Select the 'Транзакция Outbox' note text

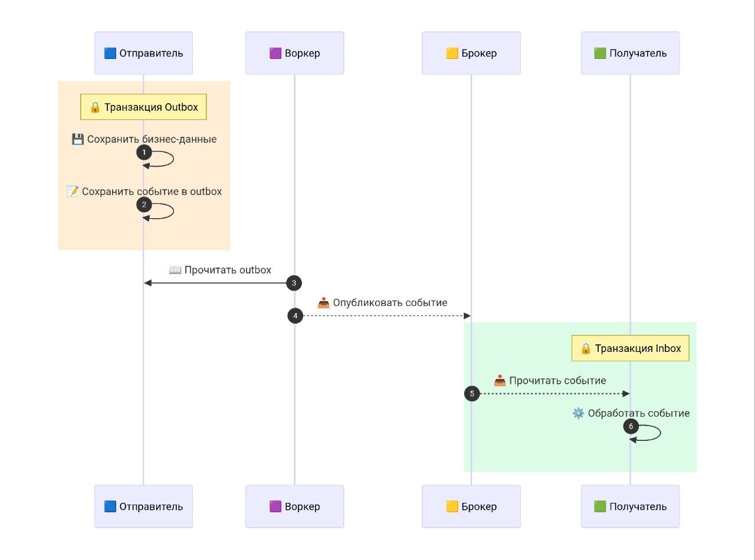(x=152, y=107)
